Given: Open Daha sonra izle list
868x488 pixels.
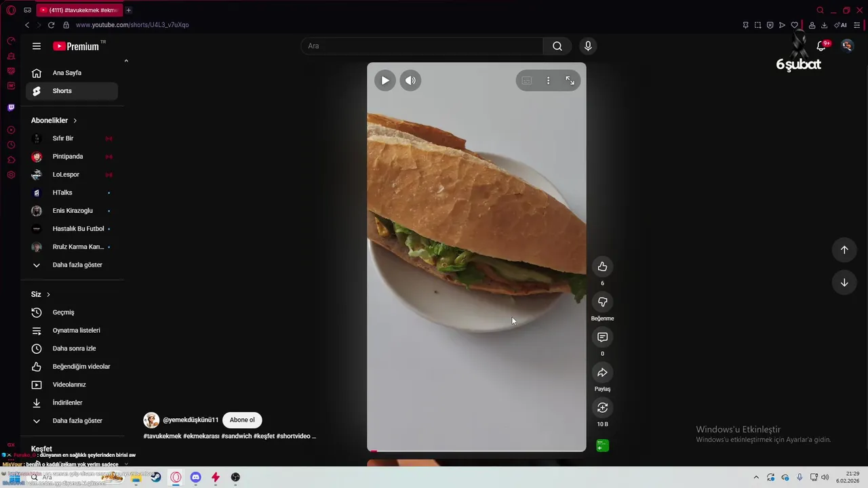Looking at the screenshot, I should coord(72,348).
